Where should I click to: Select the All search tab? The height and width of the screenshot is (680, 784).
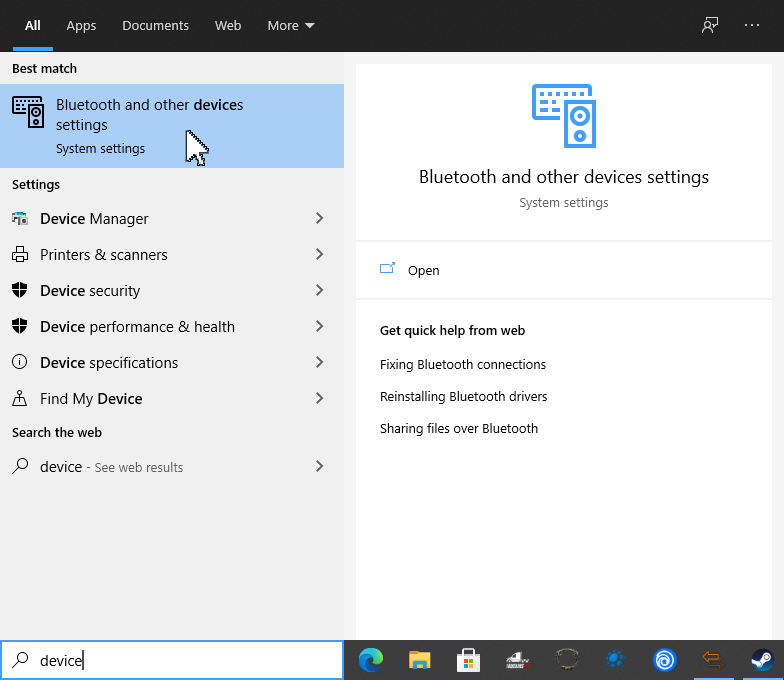click(x=32, y=26)
